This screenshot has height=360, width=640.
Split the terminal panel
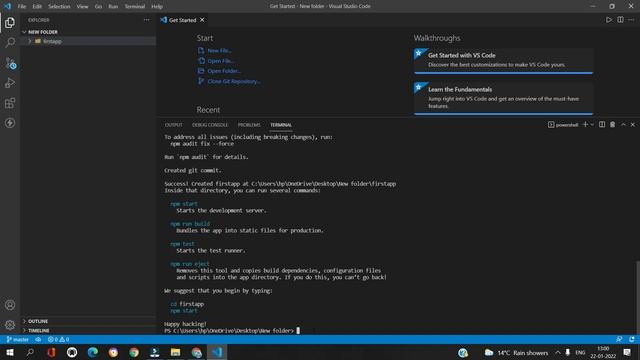(602, 124)
